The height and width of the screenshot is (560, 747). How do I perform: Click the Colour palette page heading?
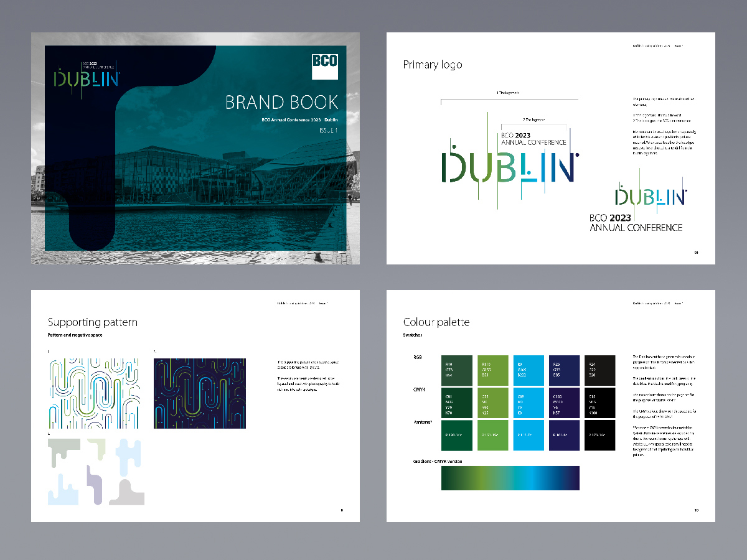(x=436, y=322)
